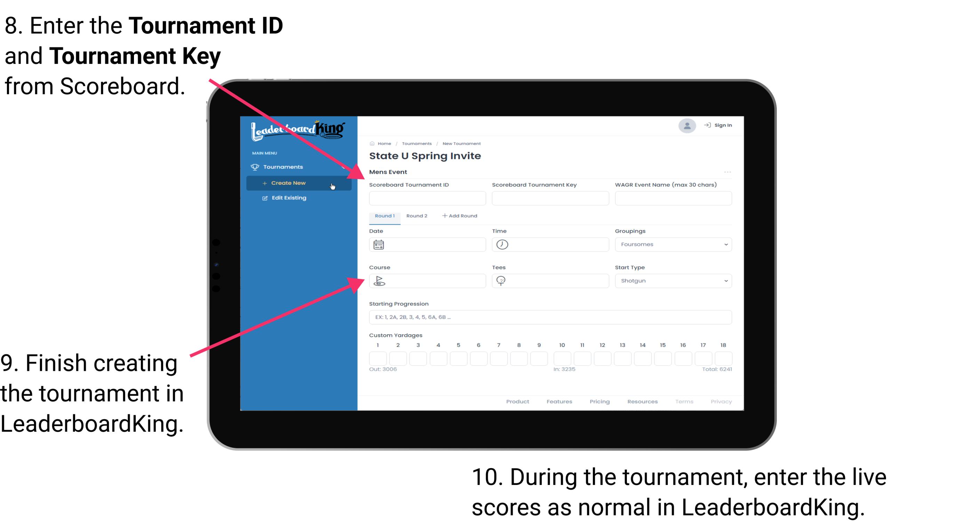Click the course flag icon field
Screen dimensions: 980x527
click(x=379, y=280)
